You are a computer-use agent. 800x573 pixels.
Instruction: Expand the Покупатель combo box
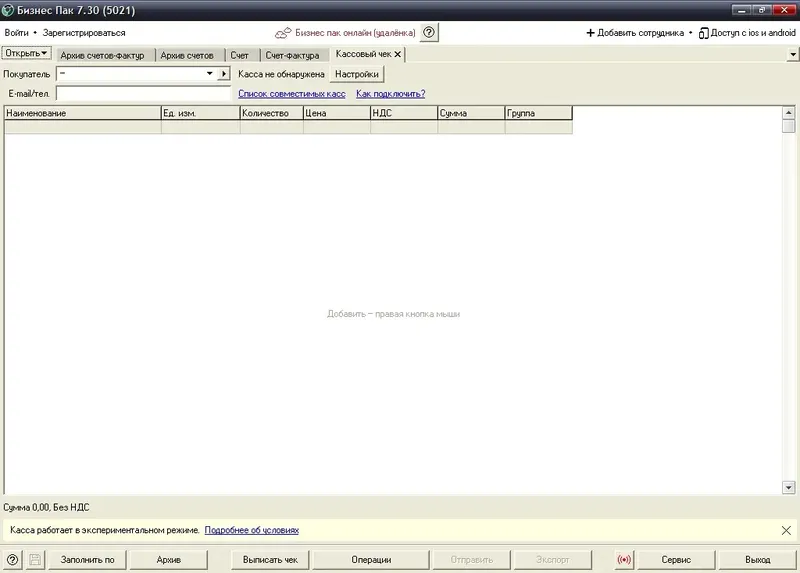pyautogui.click(x=209, y=73)
